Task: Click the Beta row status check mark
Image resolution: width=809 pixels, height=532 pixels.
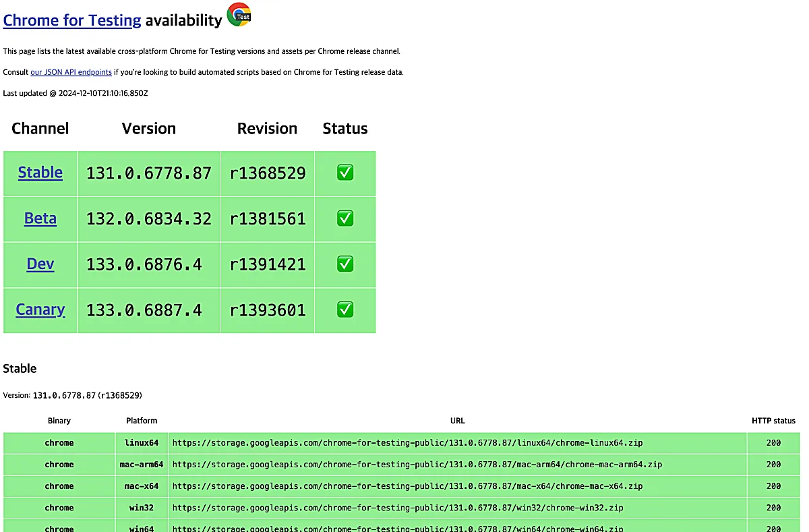Action: [x=345, y=218]
